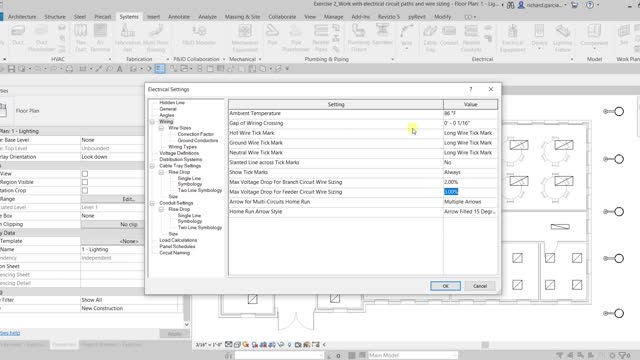Select the Pipe Placeholder tool
Viewport: 640px width, 360px height.
(296, 38)
